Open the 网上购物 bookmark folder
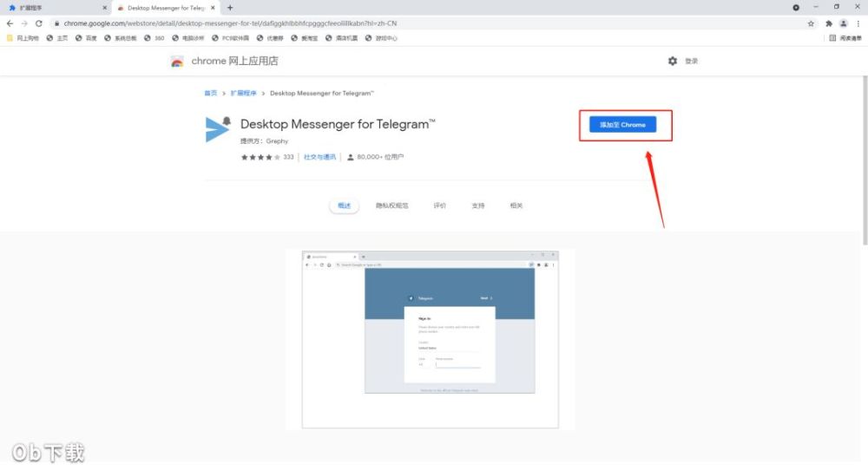 (23, 38)
